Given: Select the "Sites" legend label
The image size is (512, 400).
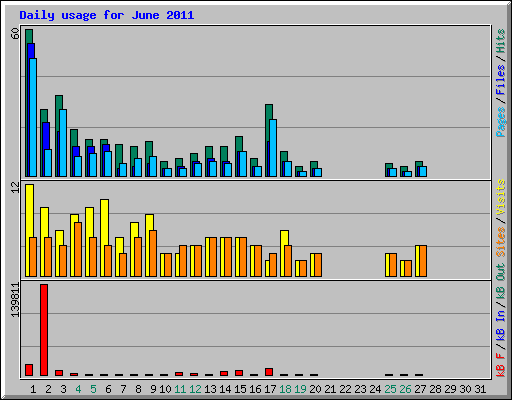Looking at the screenshot, I should [x=501, y=242].
